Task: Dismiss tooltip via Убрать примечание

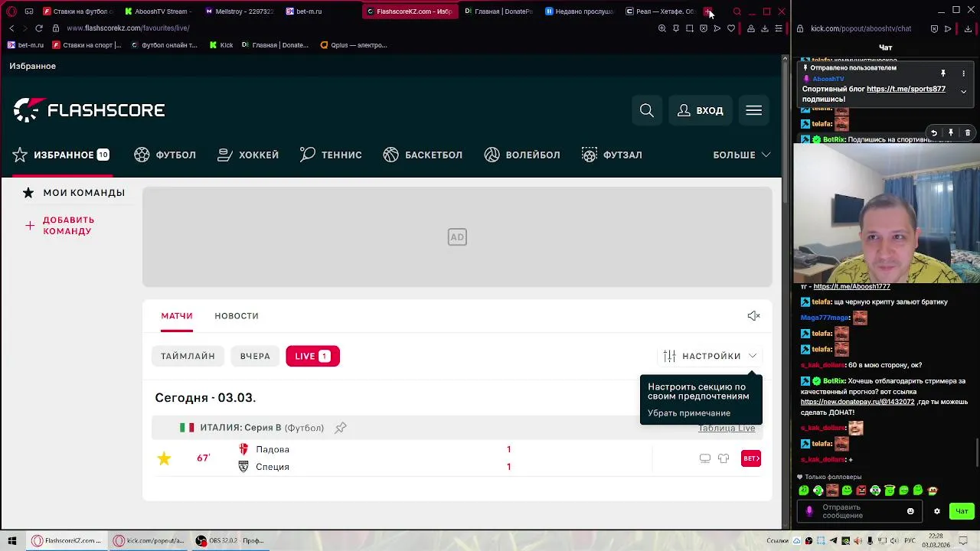Action: click(689, 413)
